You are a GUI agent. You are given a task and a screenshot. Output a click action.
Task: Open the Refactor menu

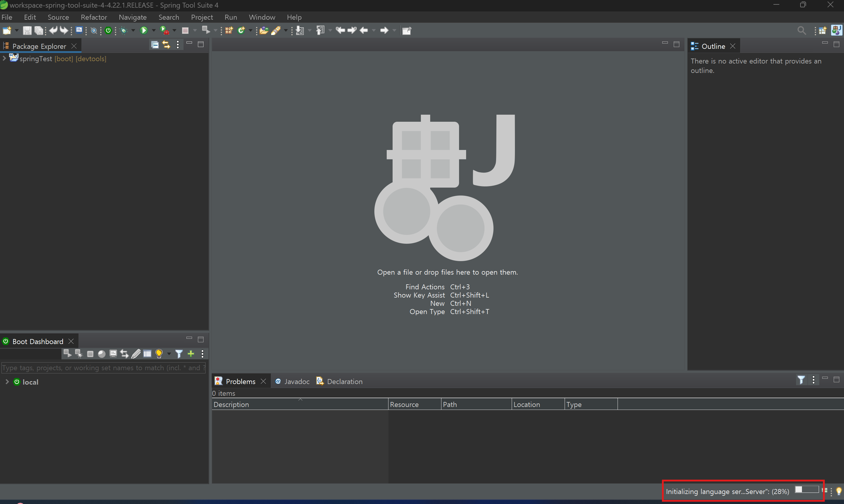[94, 17]
